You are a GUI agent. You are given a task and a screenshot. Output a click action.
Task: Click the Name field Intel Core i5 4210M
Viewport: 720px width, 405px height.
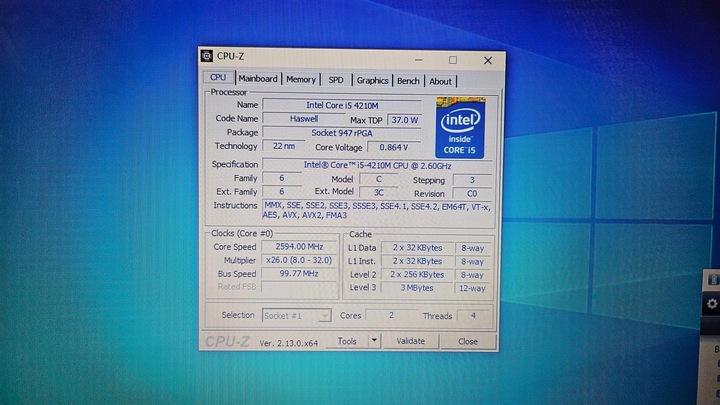342,105
